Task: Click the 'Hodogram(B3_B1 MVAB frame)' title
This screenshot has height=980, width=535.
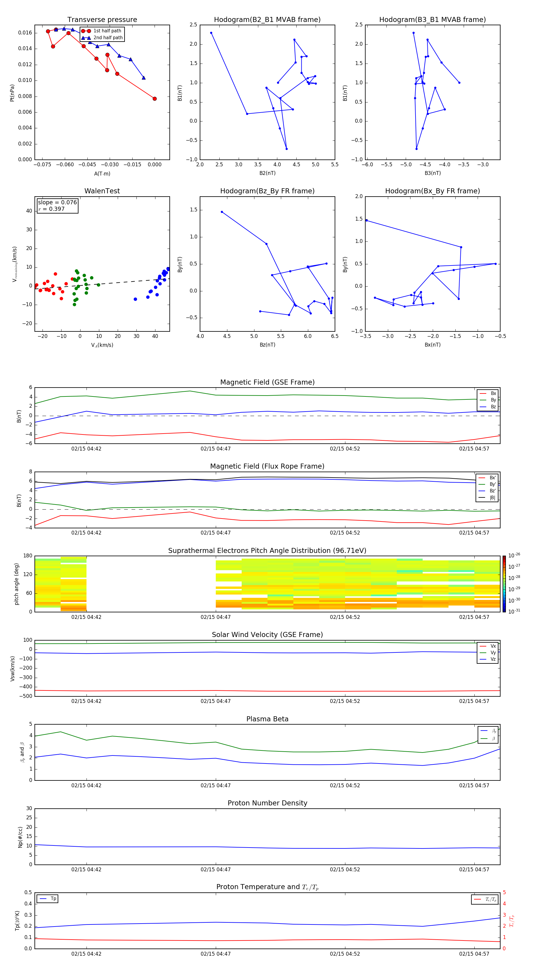Action: (x=432, y=20)
